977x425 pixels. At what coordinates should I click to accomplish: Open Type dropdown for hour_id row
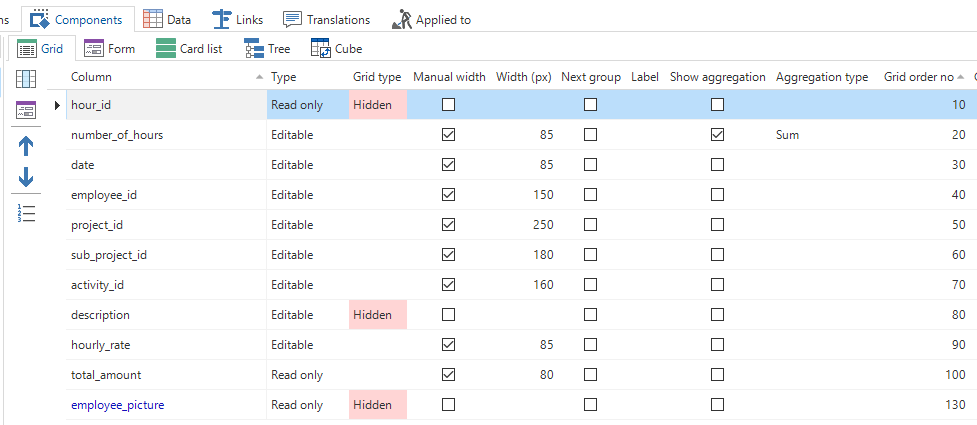[306, 105]
